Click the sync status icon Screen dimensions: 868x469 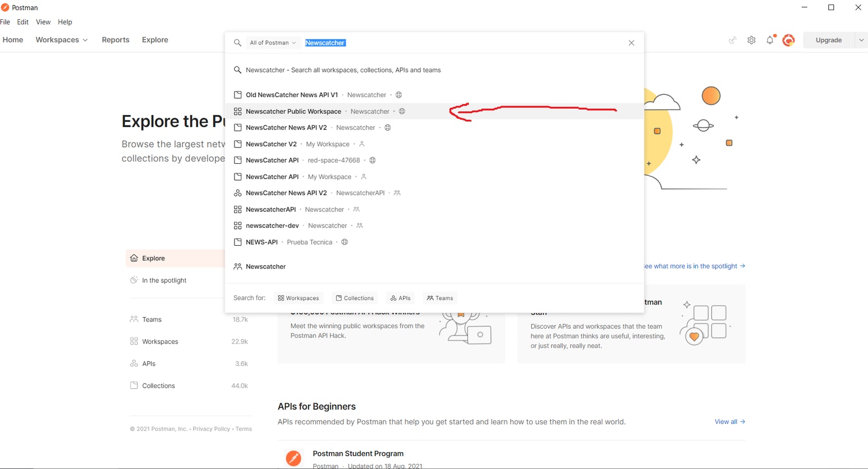click(x=732, y=40)
